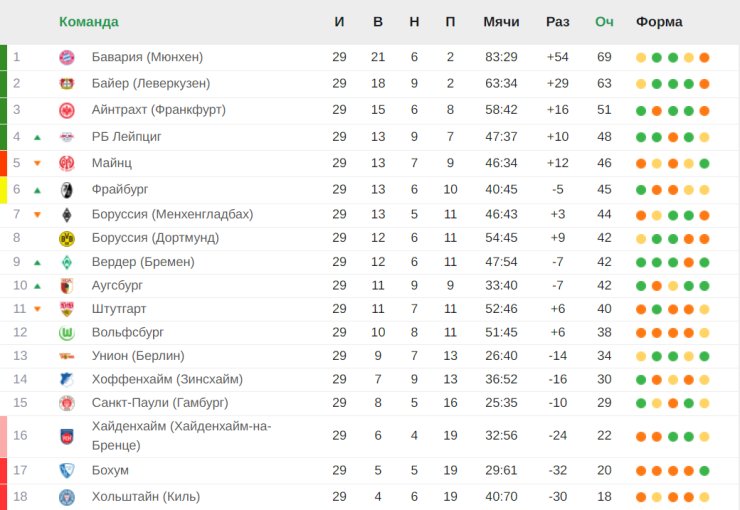Click the Wolfsburg green club logo
The width and height of the screenshot is (740, 510).
click(67, 332)
